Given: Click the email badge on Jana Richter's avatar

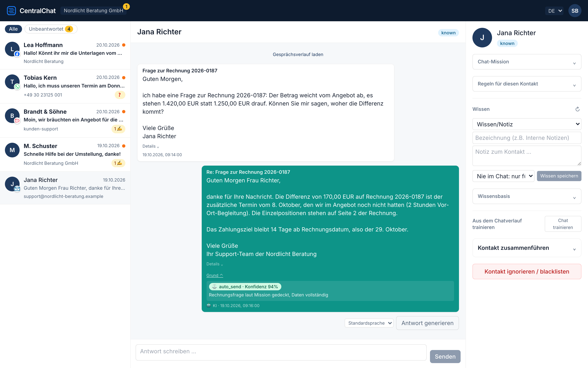Looking at the screenshot, I should pyautogui.click(x=17, y=189).
